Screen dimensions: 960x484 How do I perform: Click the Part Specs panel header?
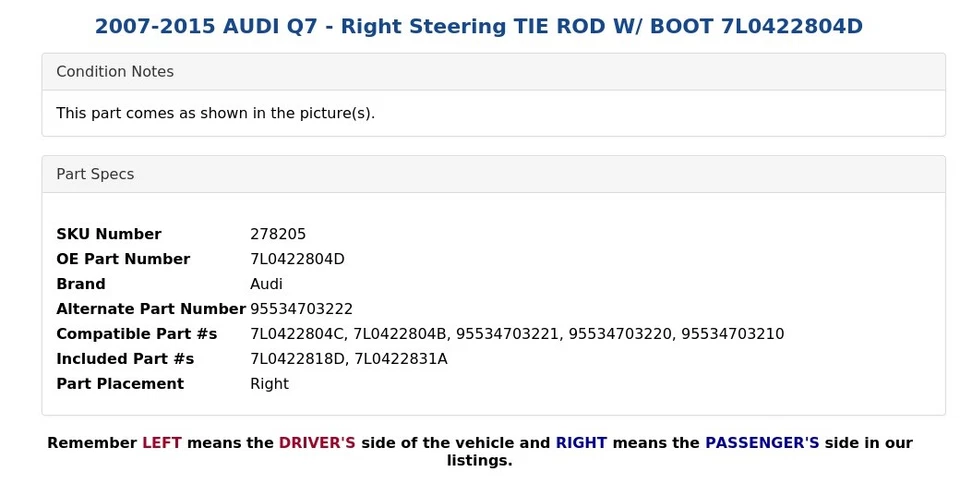coord(493,174)
